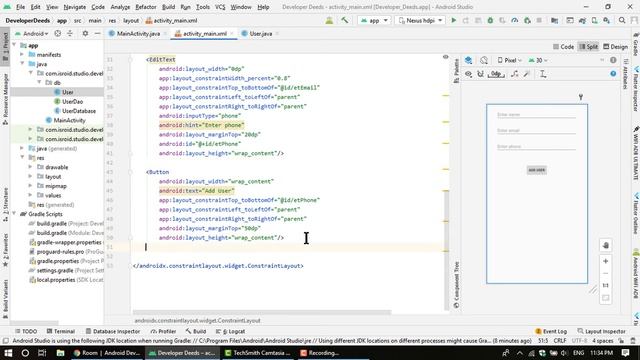
Task: Open the SDK Manager download icon
Action: [x=607, y=20]
